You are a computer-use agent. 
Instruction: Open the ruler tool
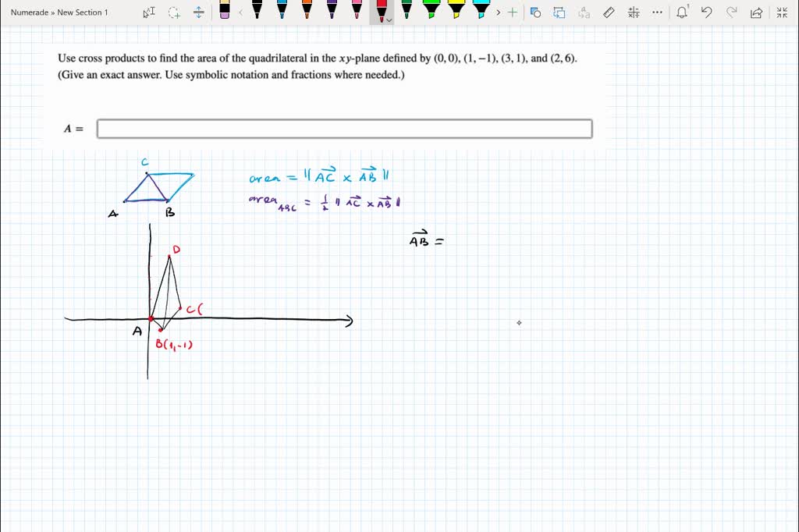coord(608,12)
